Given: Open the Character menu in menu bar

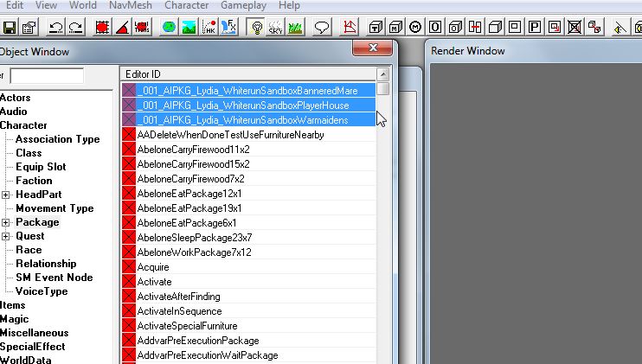Looking at the screenshot, I should pos(186,5).
